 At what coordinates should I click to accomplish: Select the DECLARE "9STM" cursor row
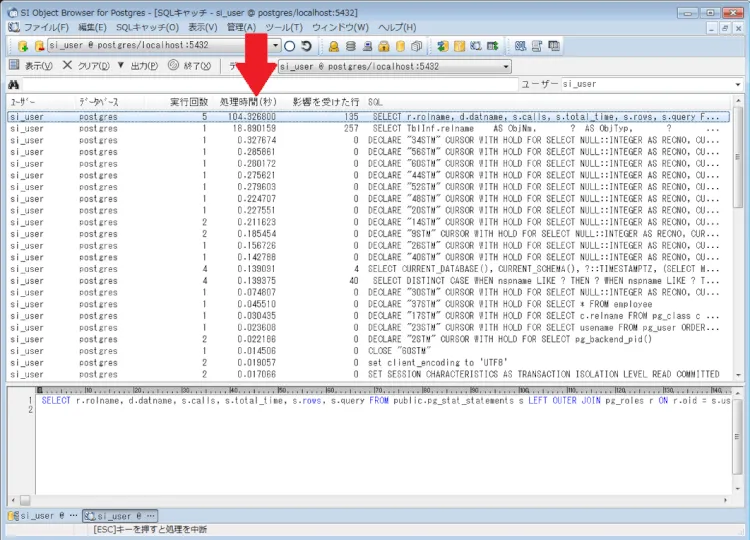pyautogui.click(x=368, y=234)
